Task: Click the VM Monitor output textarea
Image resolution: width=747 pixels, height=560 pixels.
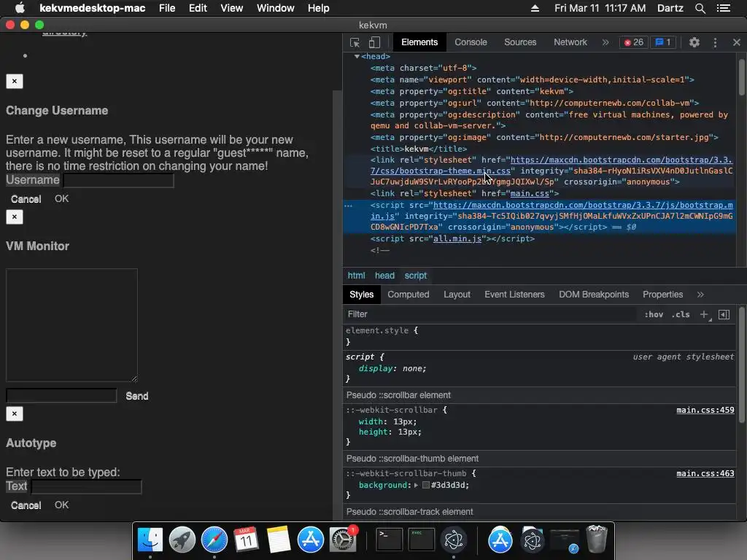Action: coord(71,325)
